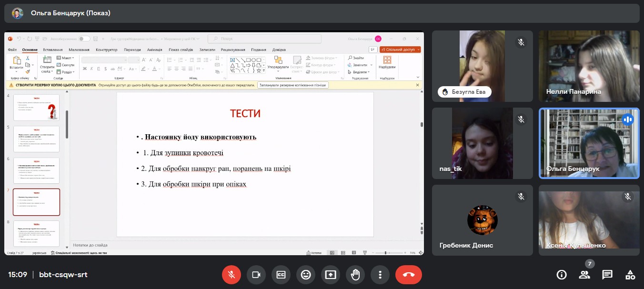The image size is (644, 289).
Task: Click the Спільний доступ share button
Action: coord(400,50)
